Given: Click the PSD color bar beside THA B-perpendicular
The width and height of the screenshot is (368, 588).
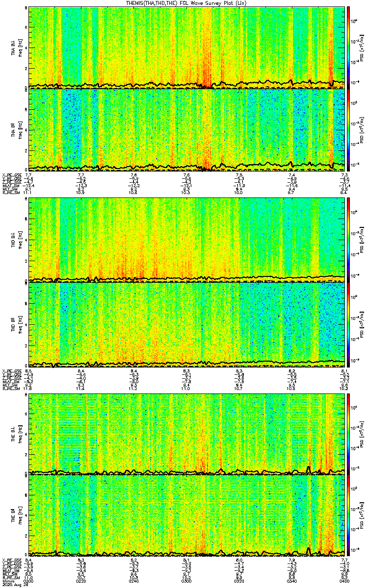Looking at the screenshot, I should tap(349, 47).
